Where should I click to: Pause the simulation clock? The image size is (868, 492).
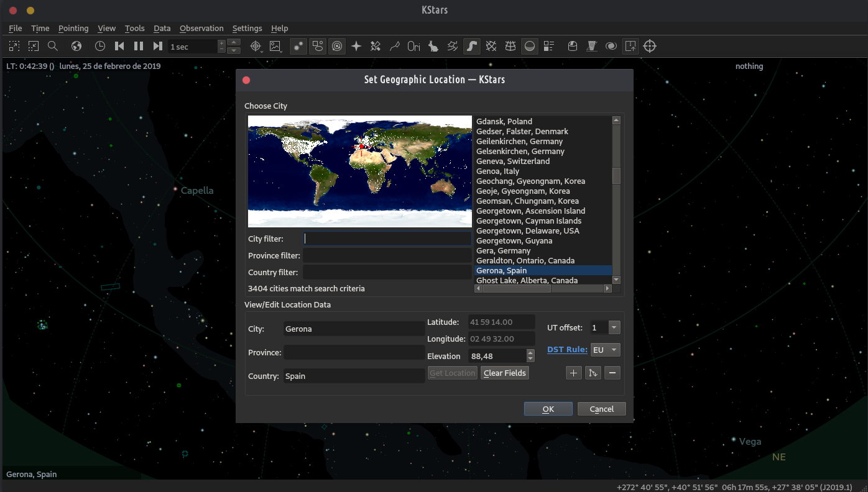tap(139, 46)
